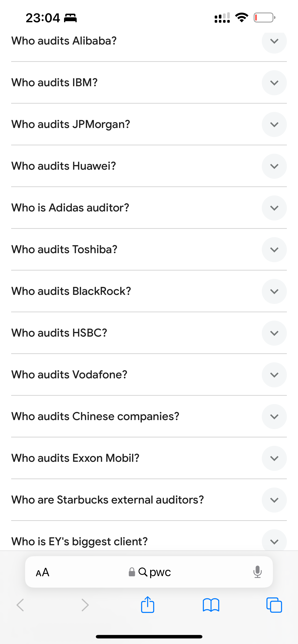Open "Who are Starbucks external auditors?" question
298x644 pixels.
tap(108, 500)
